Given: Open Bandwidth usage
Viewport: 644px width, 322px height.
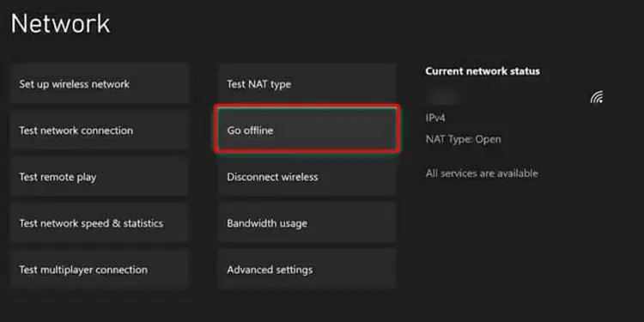Looking at the screenshot, I should 307,223.
